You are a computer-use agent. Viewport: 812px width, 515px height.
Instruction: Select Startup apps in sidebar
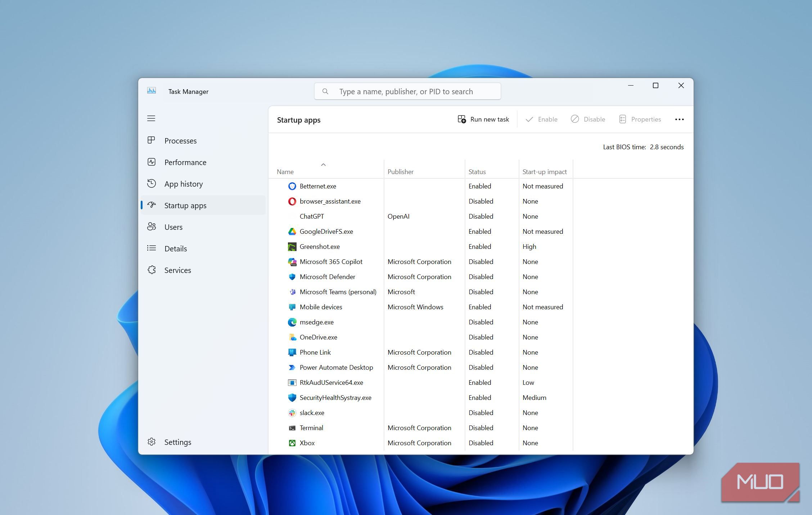point(203,205)
